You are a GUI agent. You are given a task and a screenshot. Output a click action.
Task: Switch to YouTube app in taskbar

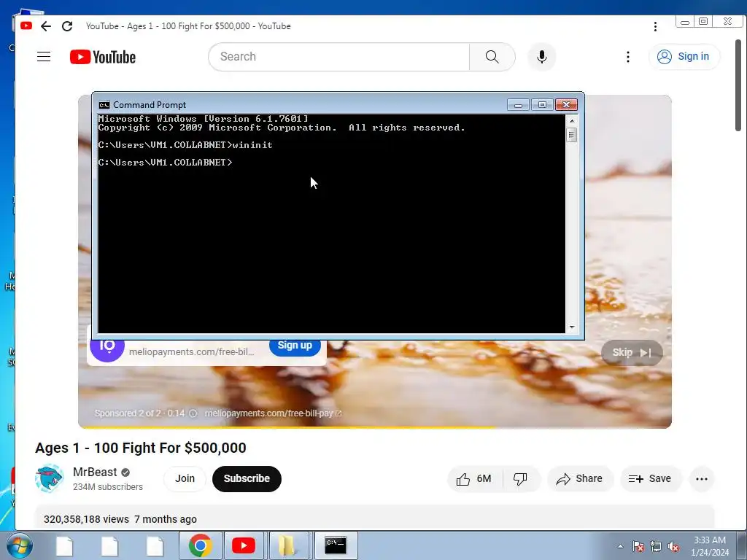click(244, 545)
